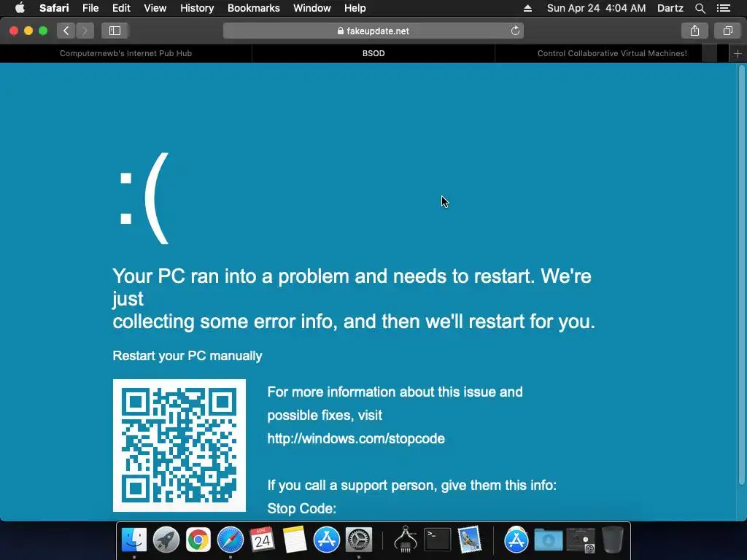The width and height of the screenshot is (747, 560).
Task: Open the Downloads folder in Dock
Action: point(549,540)
